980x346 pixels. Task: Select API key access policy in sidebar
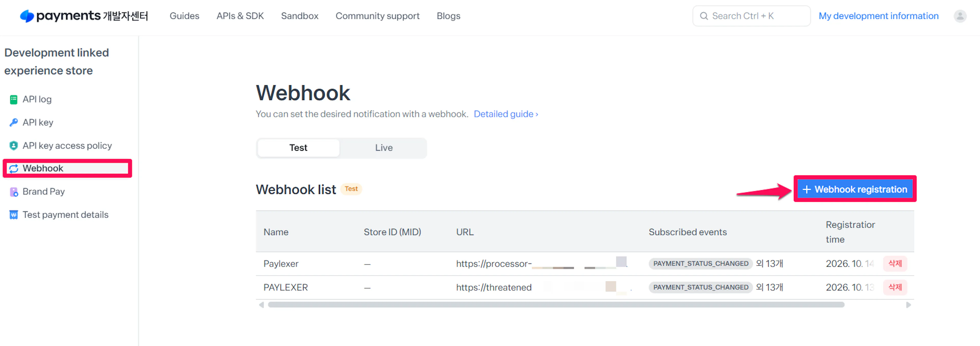coord(68,146)
